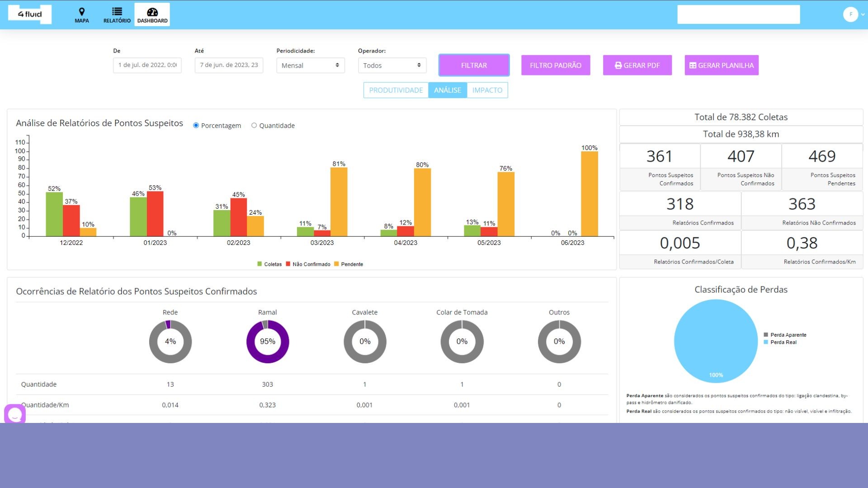Open the chat support bubble
The height and width of the screenshot is (488, 868).
tap(15, 414)
